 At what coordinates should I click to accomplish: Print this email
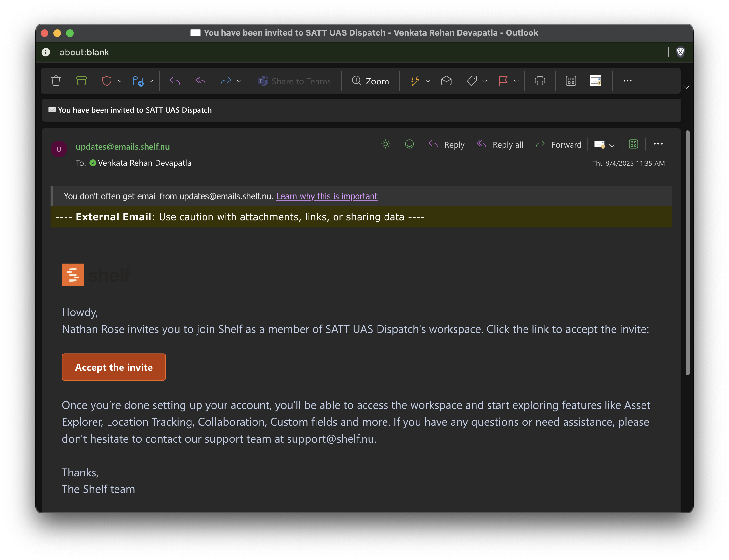(x=539, y=81)
